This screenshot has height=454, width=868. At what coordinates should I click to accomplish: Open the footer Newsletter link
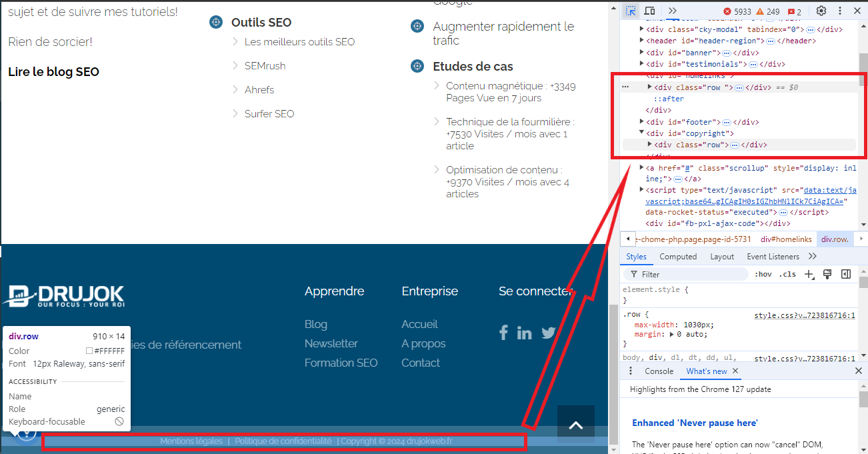[331, 343]
